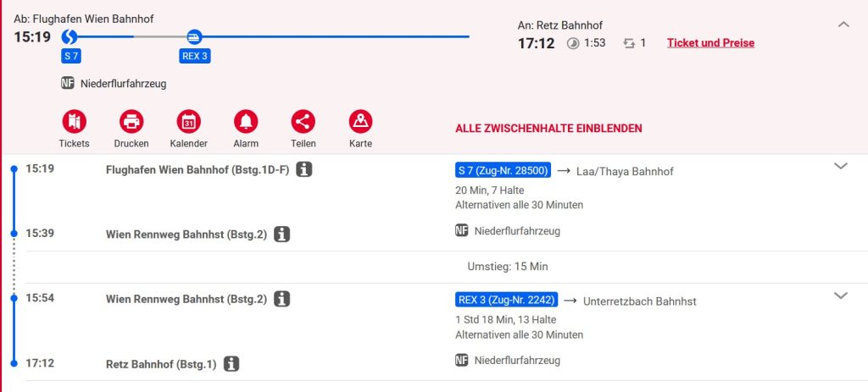Click info icon beside 15:54 Wien Rennweg
Image resolution: width=868 pixels, height=392 pixels.
(x=282, y=299)
